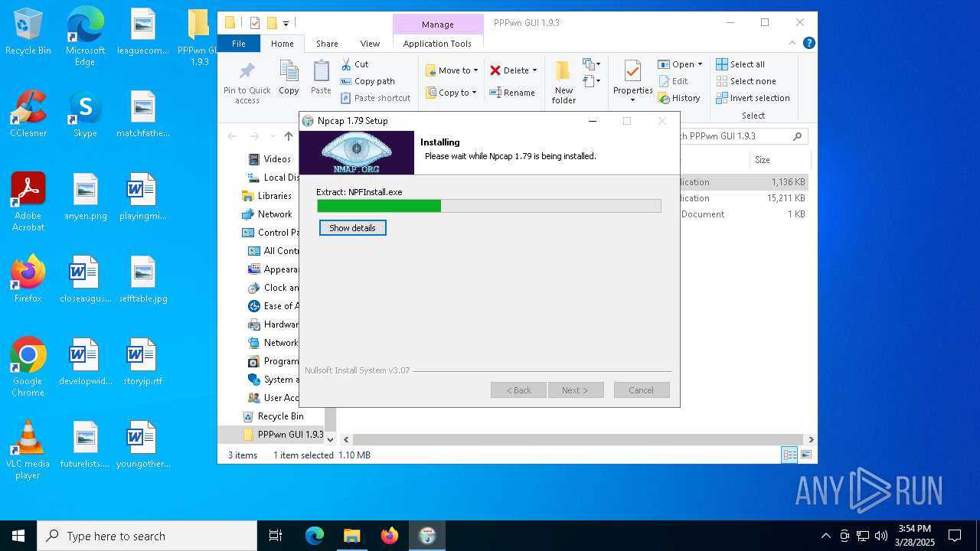Open the Recycle Bin desktop icon
This screenshot has width=980, height=551.
pyautogui.click(x=28, y=32)
